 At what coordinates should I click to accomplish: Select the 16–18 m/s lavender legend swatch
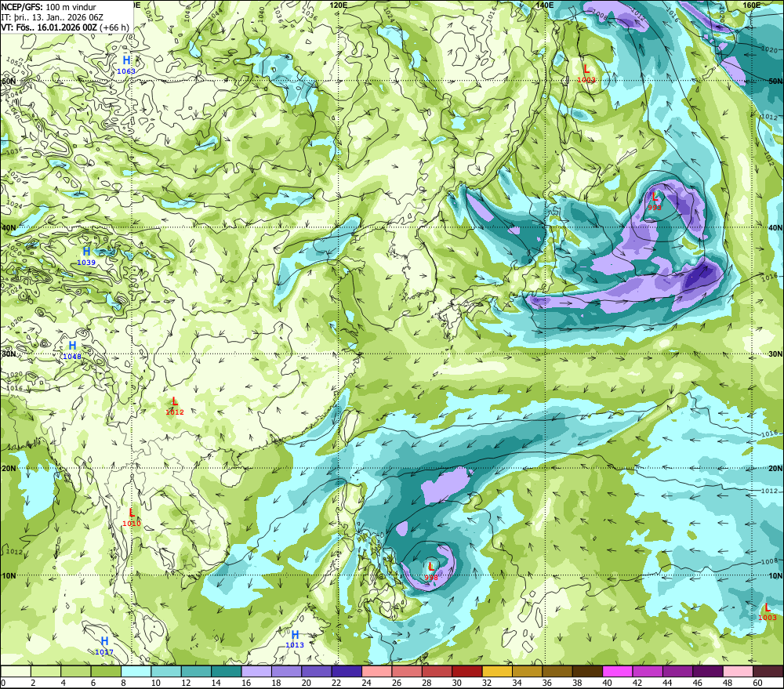256,671
